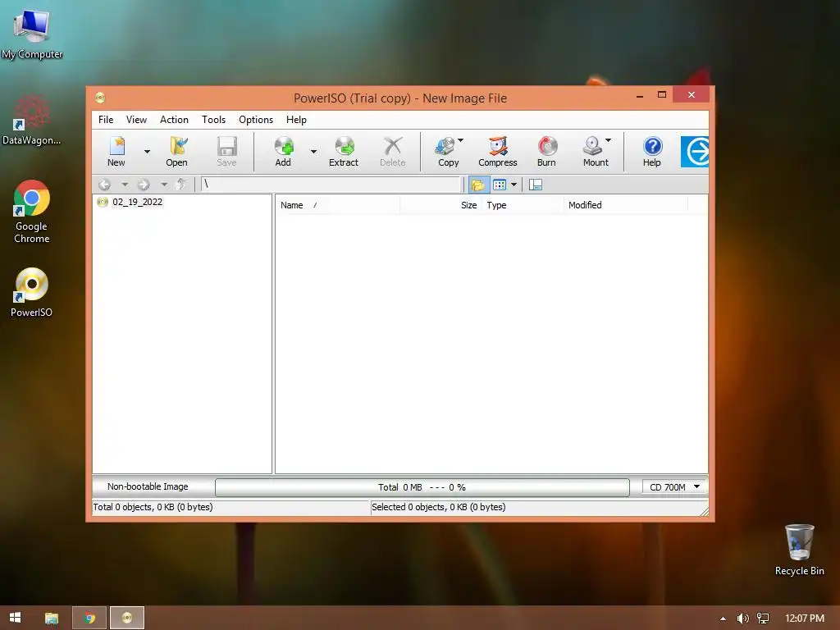Open the Action menu
Screen dimensions: 840x630
174,120
